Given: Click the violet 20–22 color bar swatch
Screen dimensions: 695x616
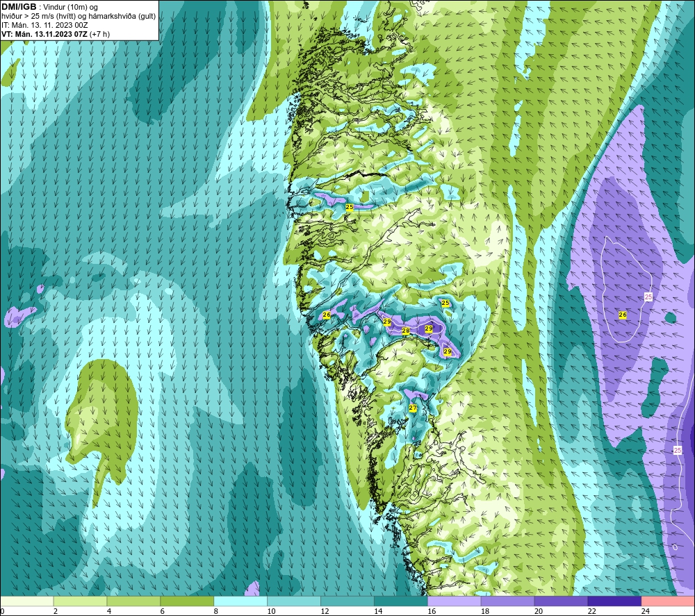Looking at the screenshot, I should click(561, 601).
